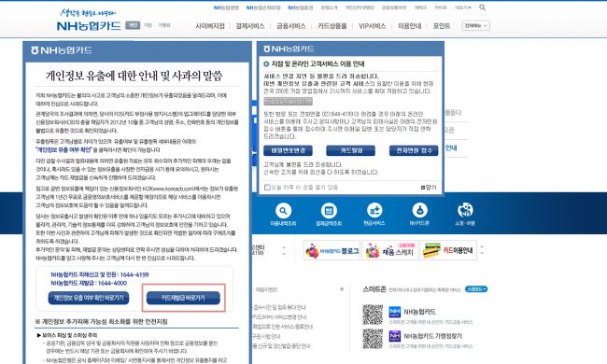Viewport: 607px width, 364px height.
Task: Check 오늘 하루 이 창을 열지 않음
Action: pos(267,188)
